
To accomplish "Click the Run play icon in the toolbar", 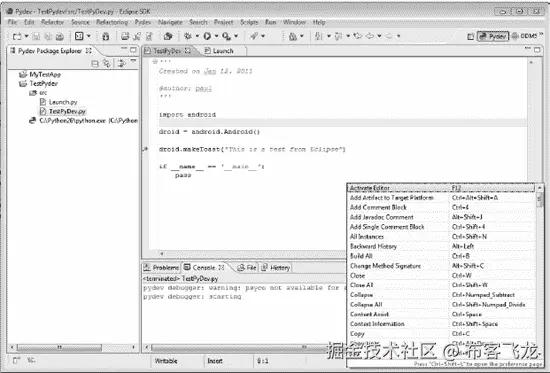I will pos(207,36).
